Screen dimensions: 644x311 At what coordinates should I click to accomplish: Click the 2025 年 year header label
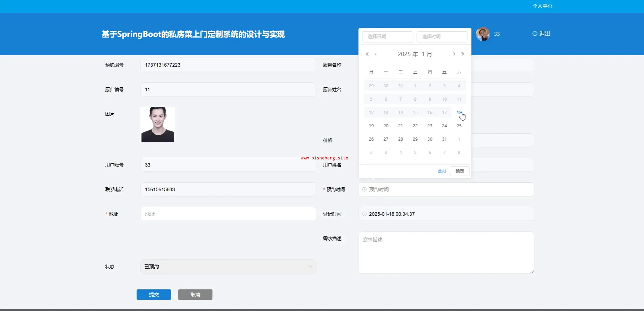[x=407, y=54]
